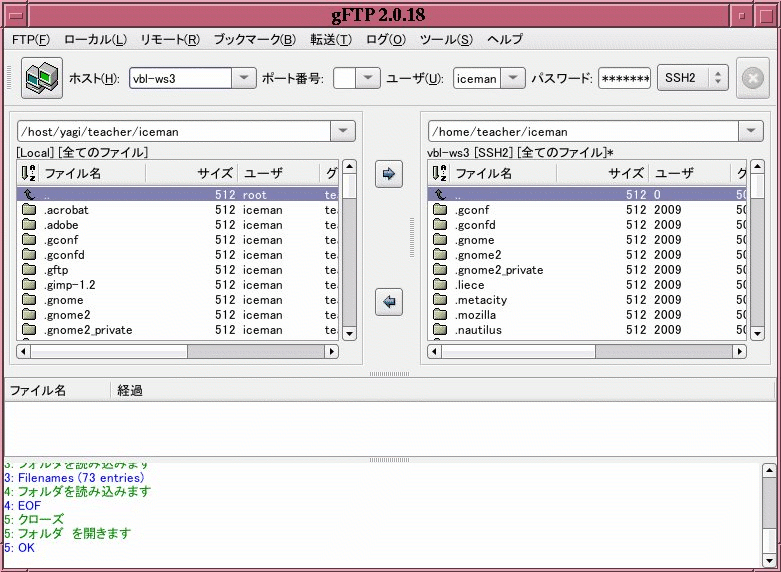The image size is (781, 572).
Task: Sort the remote list by ユーザ column
Action: pyautogui.click(x=690, y=173)
